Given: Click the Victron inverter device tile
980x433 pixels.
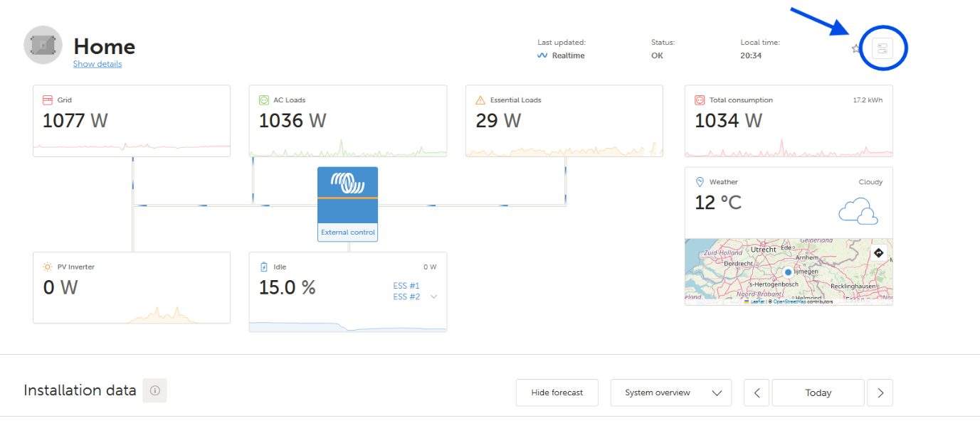Looking at the screenshot, I should coord(347,204).
